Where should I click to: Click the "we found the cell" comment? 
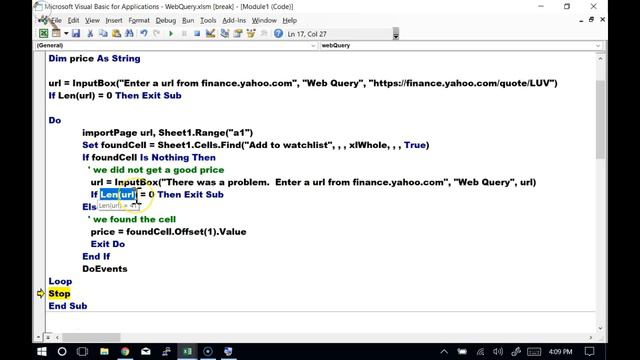pyautogui.click(x=132, y=219)
